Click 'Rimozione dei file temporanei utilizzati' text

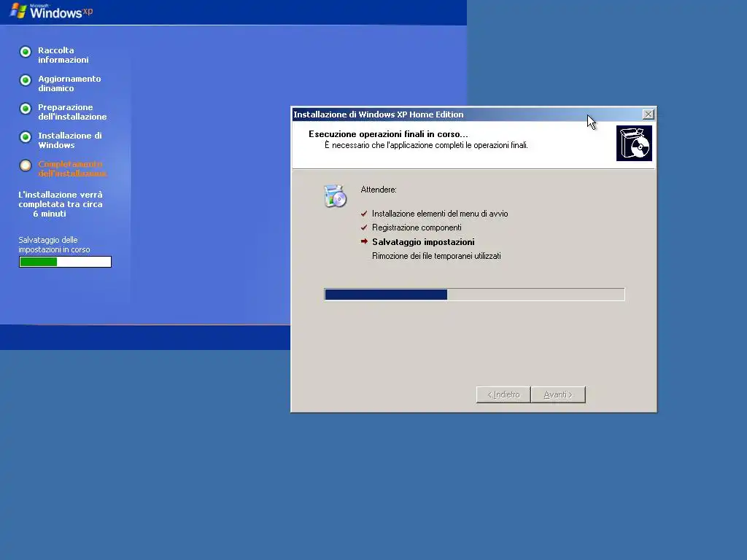tap(436, 256)
